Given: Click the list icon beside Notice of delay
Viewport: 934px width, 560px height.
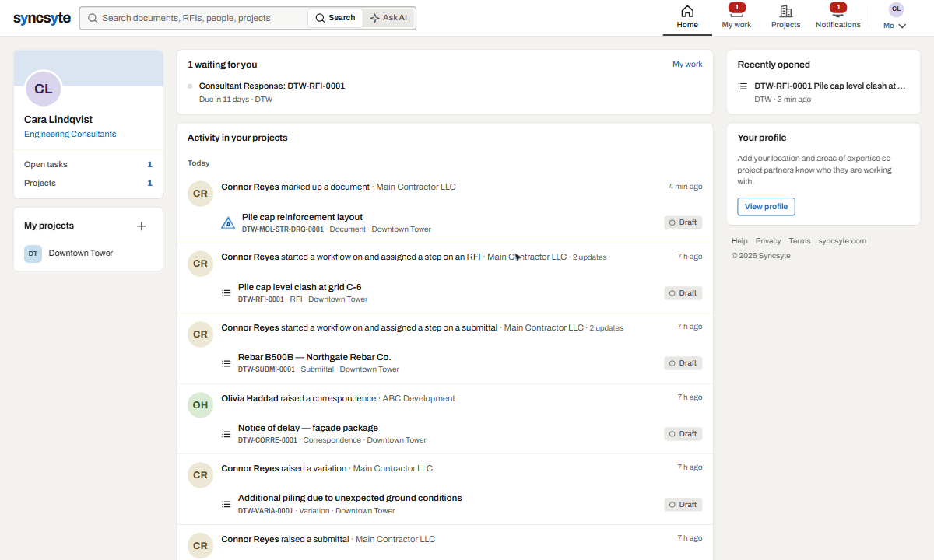Looking at the screenshot, I should pyautogui.click(x=226, y=434).
